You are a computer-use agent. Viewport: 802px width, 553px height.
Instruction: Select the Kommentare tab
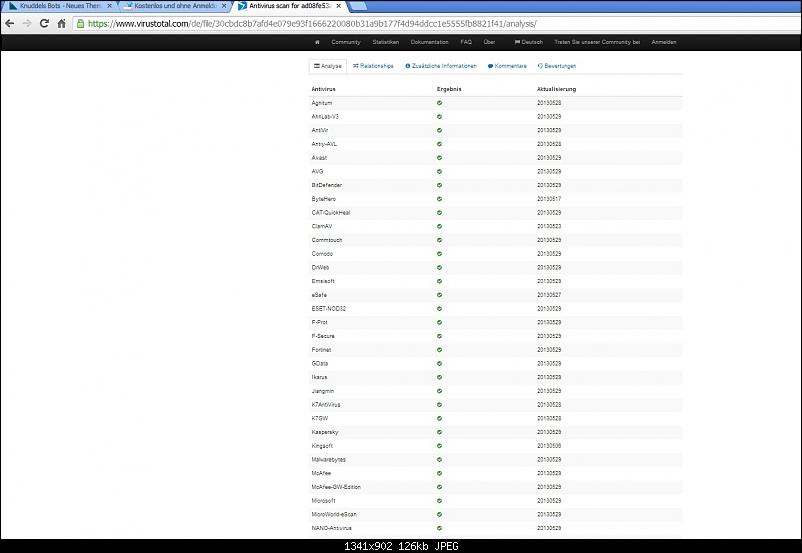click(507, 66)
